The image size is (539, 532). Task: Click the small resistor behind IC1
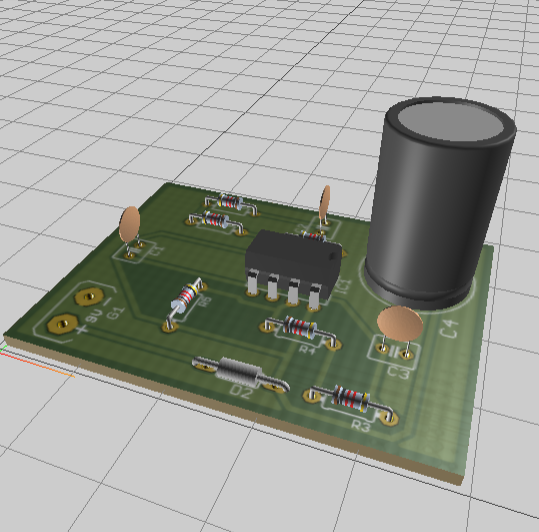point(314,236)
